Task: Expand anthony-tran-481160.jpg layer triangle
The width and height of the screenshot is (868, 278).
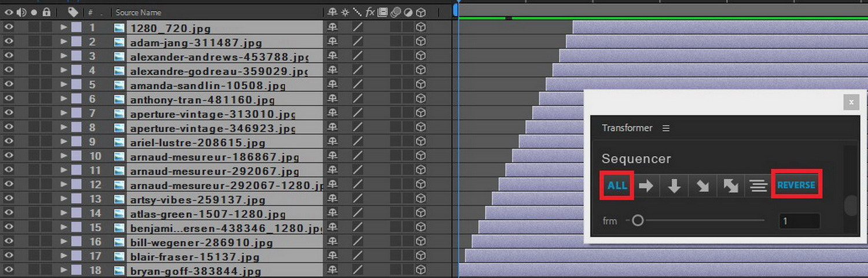Action: [x=64, y=99]
